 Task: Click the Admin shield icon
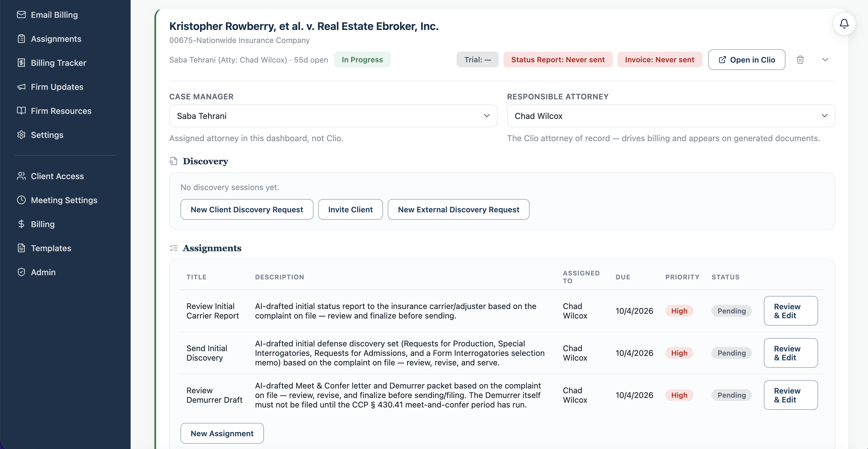[x=21, y=272]
